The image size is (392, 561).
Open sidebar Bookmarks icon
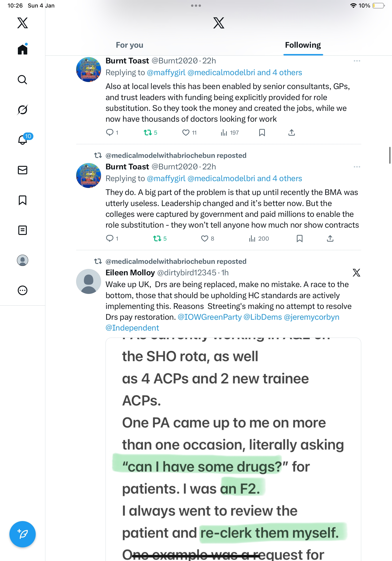point(23,200)
